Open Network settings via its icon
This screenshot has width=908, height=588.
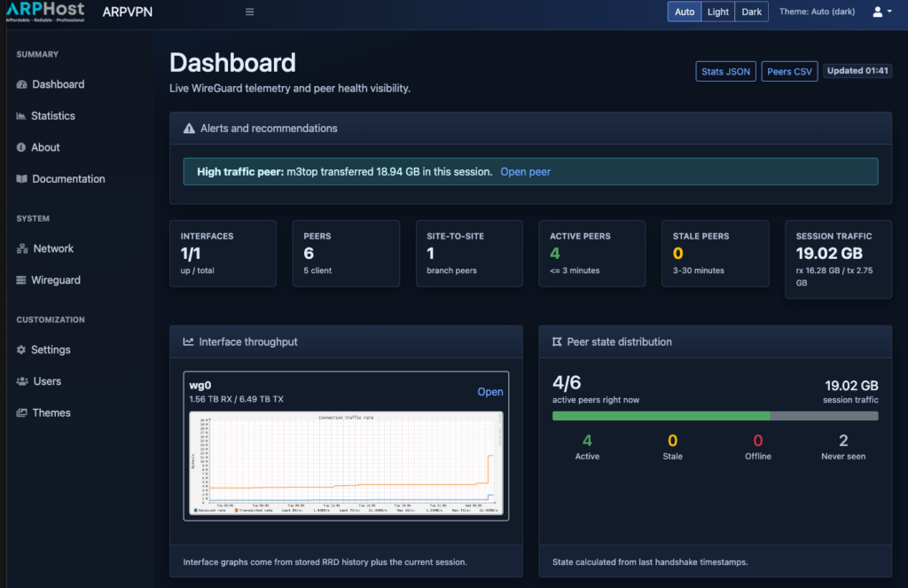pos(20,248)
